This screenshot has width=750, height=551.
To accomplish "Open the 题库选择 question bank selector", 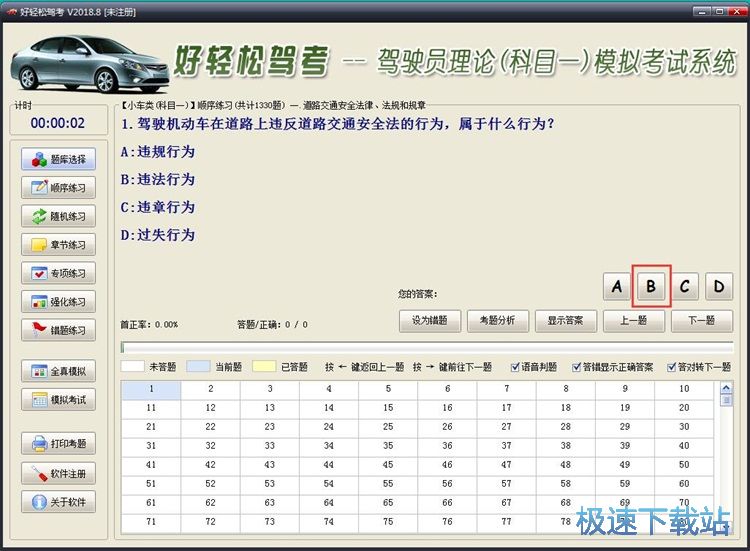I will pyautogui.click(x=58, y=159).
